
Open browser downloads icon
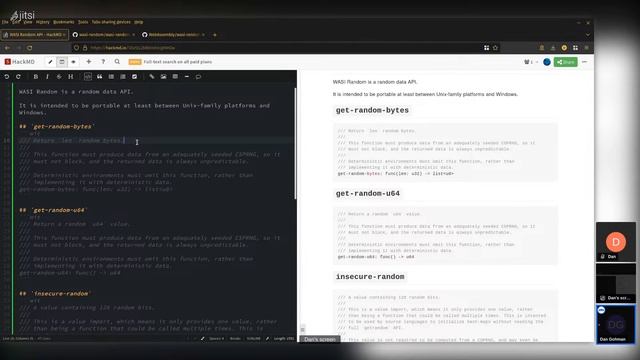click(553, 48)
